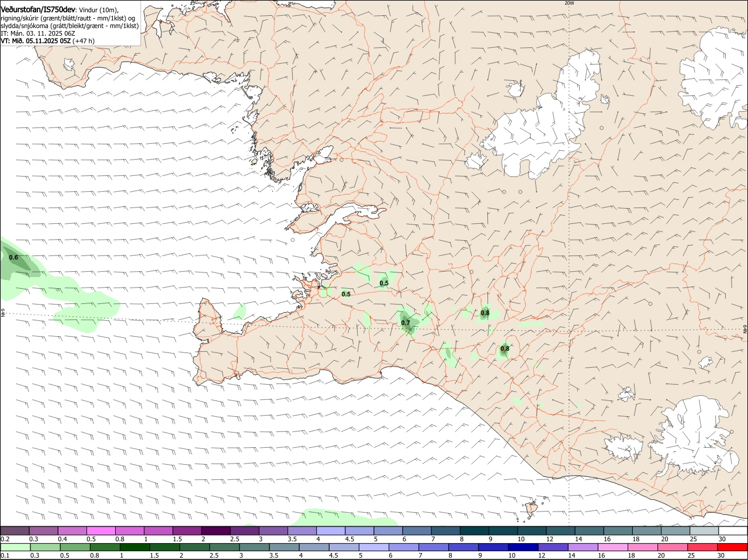The image size is (748, 560).
Task: Select the bottom-row palest green swatch above 0.1
Action: pos(15,547)
